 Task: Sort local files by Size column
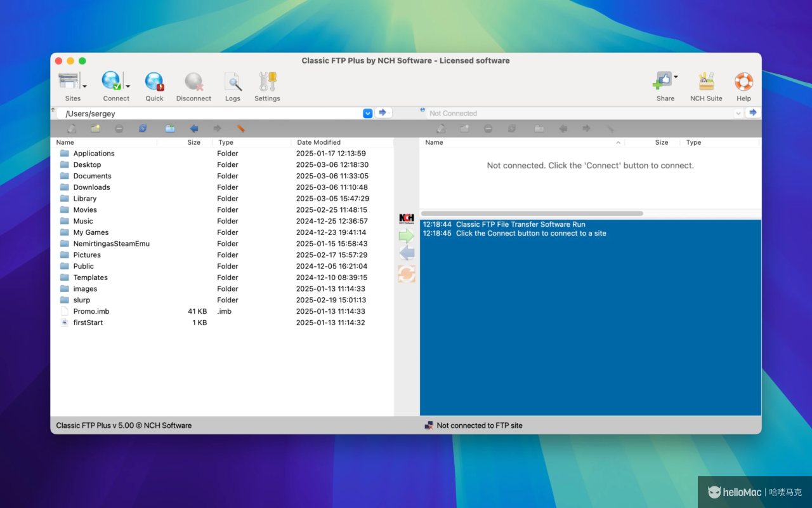[x=185, y=142]
